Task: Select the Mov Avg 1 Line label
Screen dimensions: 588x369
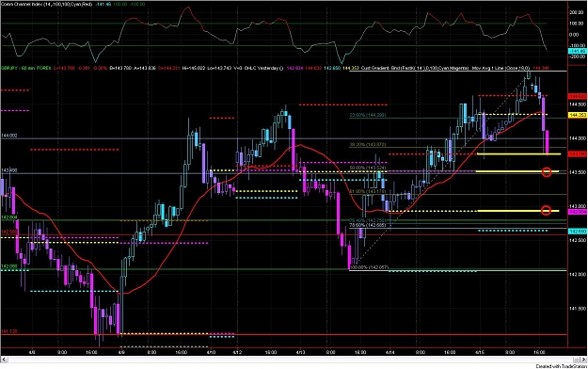Action: tap(501, 69)
